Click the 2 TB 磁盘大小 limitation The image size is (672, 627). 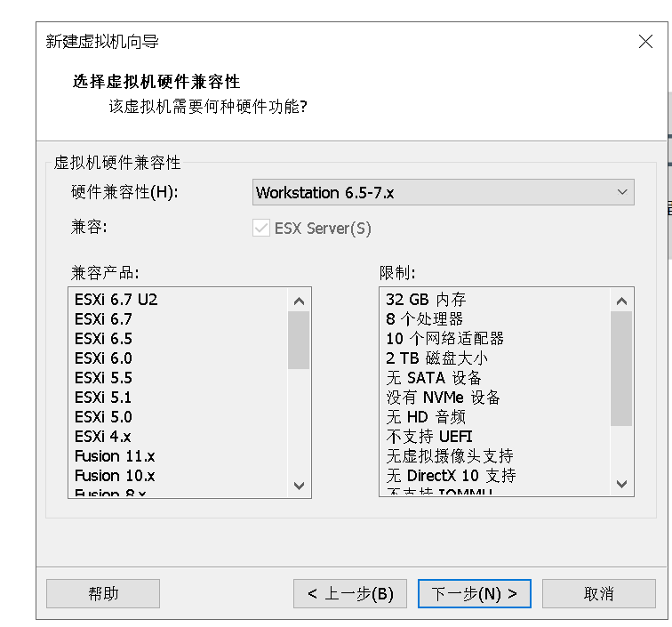pos(436,358)
